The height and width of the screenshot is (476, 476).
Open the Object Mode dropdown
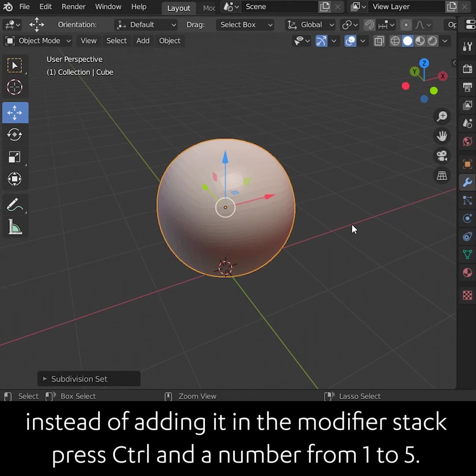pyautogui.click(x=37, y=41)
